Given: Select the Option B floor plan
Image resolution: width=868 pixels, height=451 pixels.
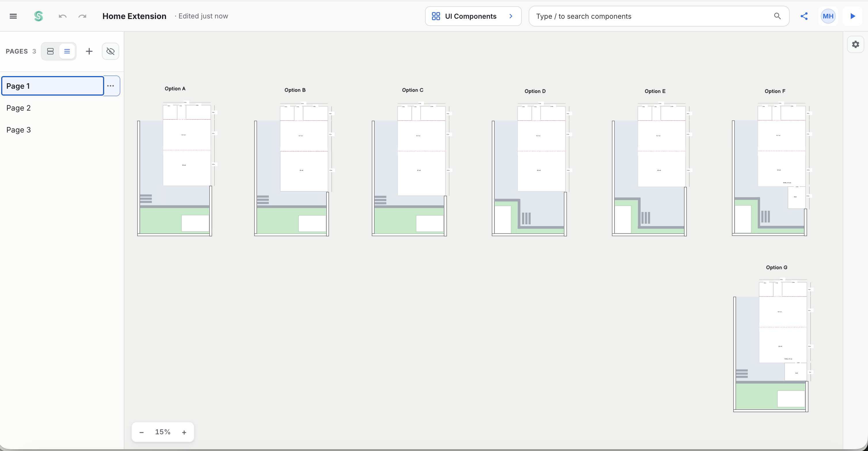Looking at the screenshot, I should (x=294, y=169).
